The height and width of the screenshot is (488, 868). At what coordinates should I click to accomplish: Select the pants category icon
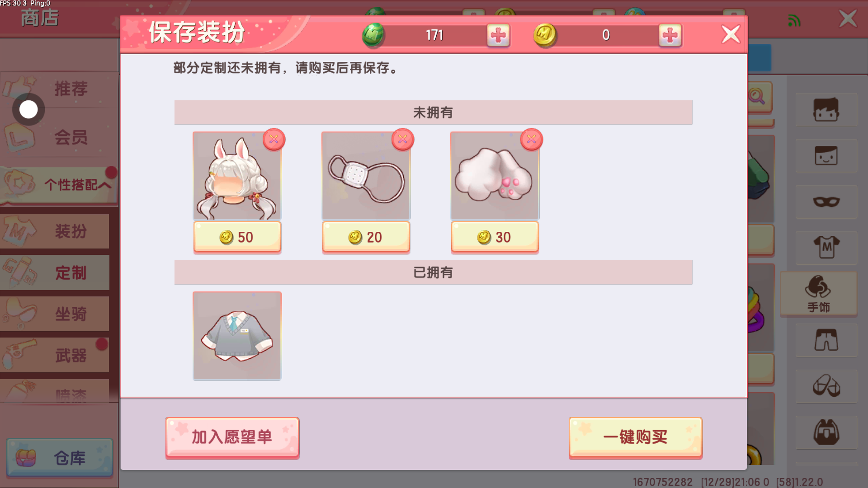[826, 340]
